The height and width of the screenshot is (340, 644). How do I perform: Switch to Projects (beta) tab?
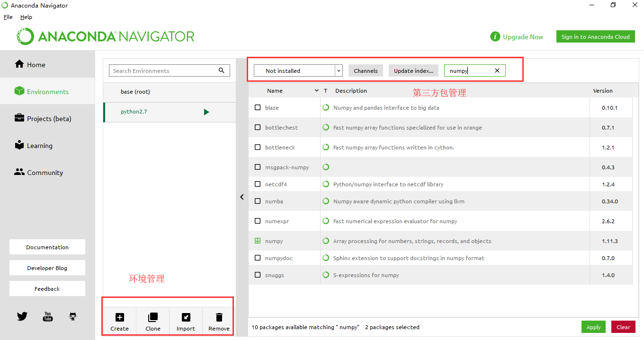[x=47, y=118]
